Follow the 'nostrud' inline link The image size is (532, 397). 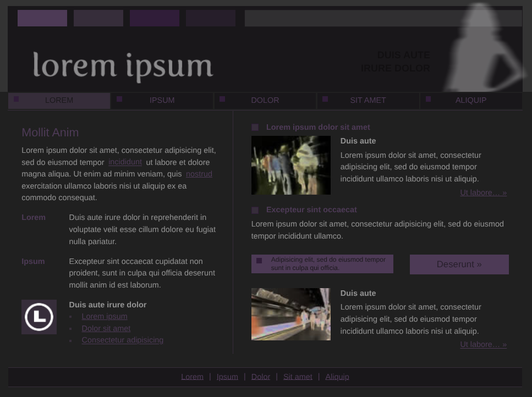[199, 174]
